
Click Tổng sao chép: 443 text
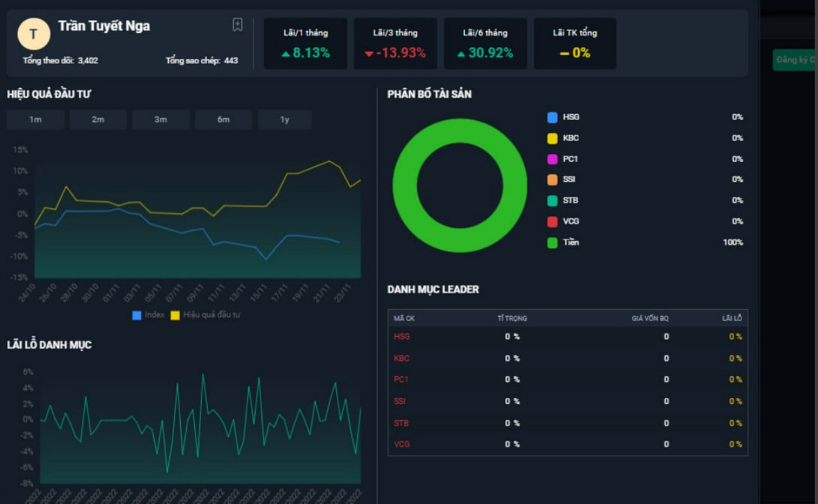pyautogui.click(x=202, y=61)
